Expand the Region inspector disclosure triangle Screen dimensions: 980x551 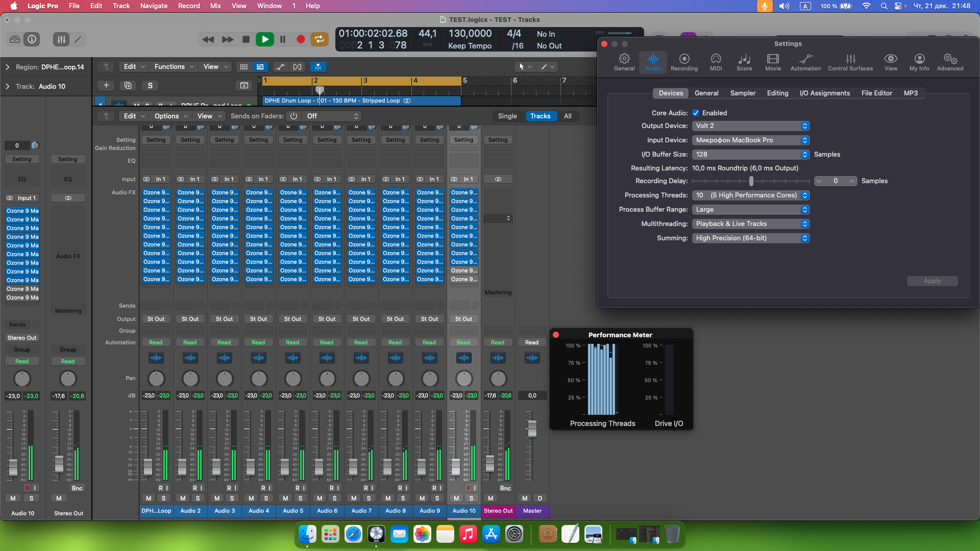pos(7,67)
